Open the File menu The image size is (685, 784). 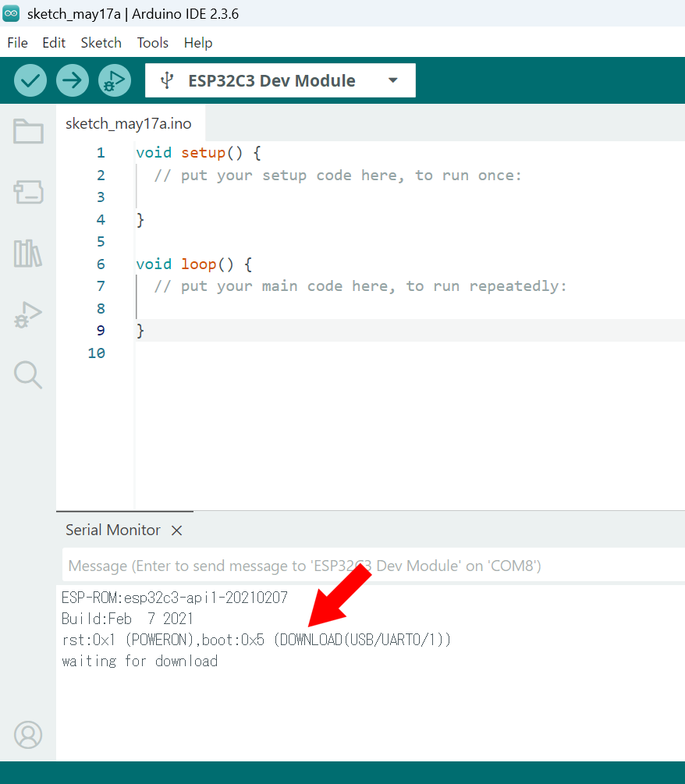[x=17, y=43]
